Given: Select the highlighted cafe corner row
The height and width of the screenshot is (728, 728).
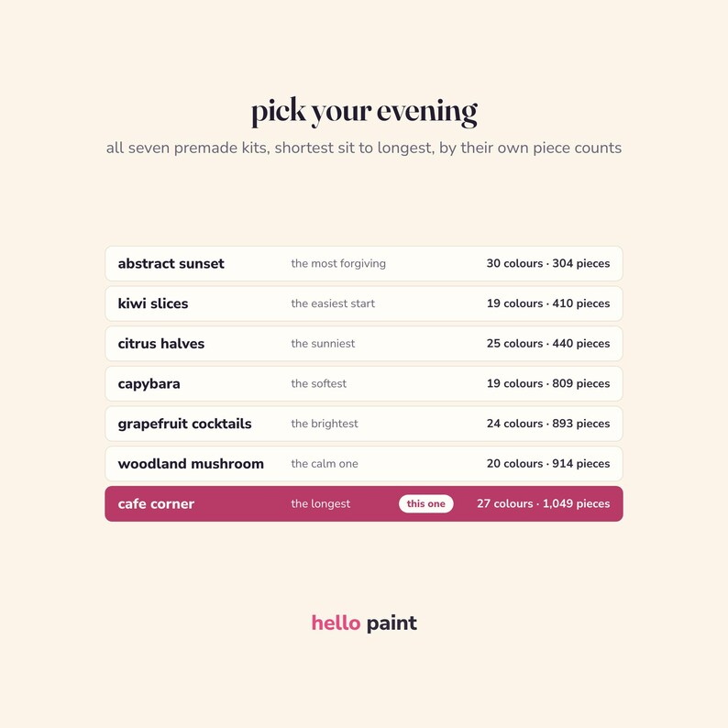Looking at the screenshot, I should 363,503.
